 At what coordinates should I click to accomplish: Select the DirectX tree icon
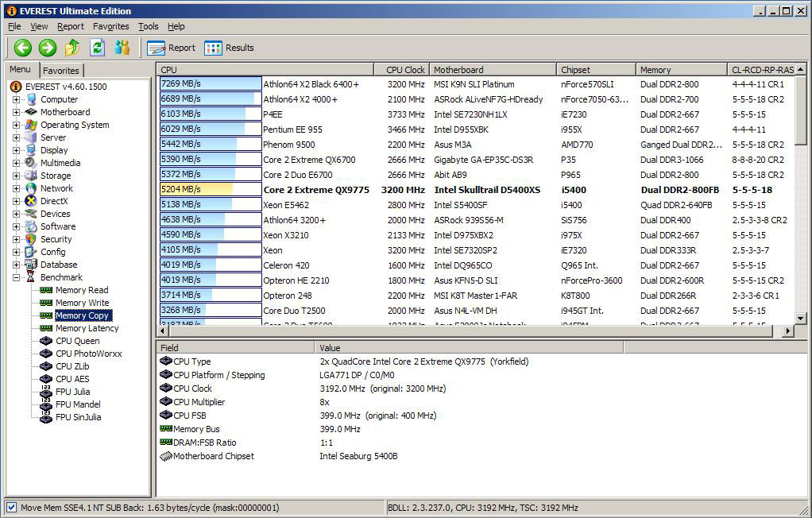[31, 201]
